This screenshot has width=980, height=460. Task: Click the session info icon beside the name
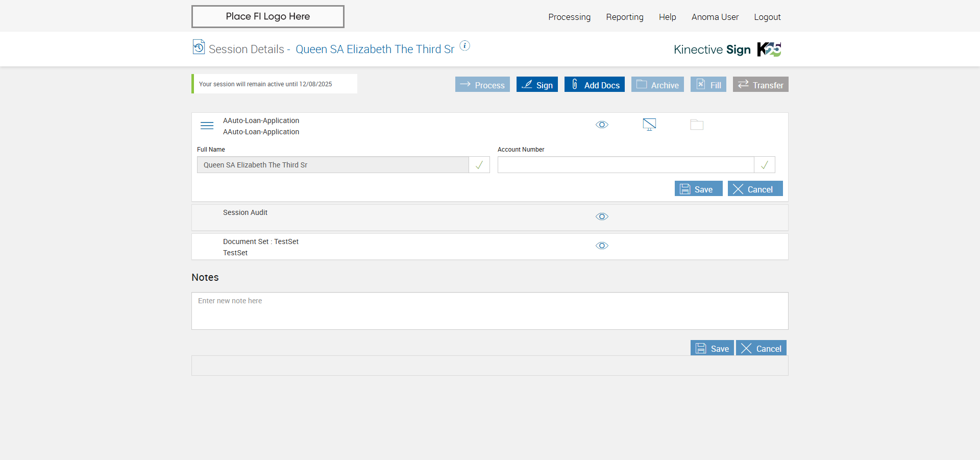464,45
